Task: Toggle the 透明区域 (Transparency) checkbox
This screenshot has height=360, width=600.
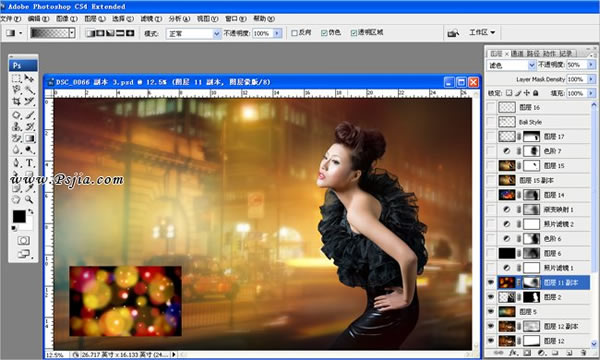Action: pos(354,33)
